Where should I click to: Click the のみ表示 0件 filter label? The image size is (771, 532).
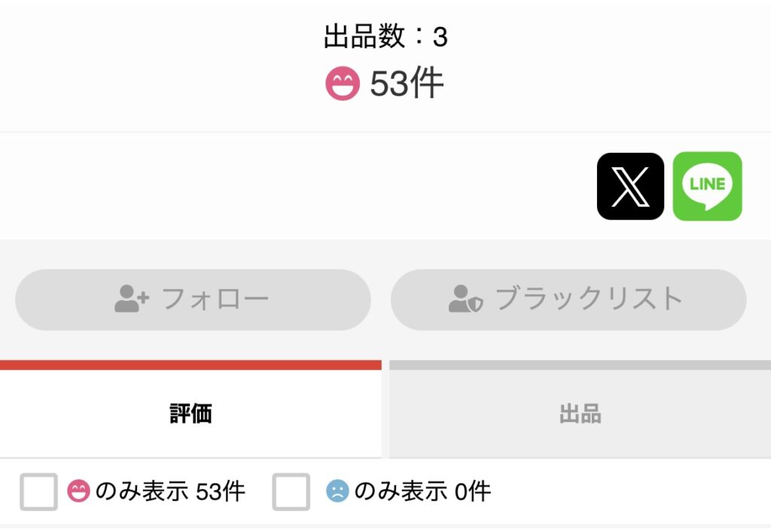pos(422,491)
